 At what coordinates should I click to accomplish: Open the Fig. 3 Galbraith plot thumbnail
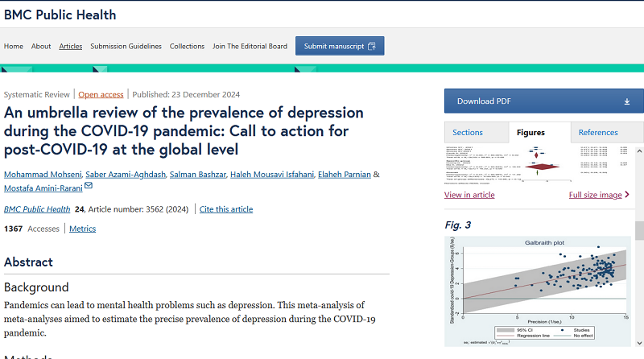pos(538,291)
